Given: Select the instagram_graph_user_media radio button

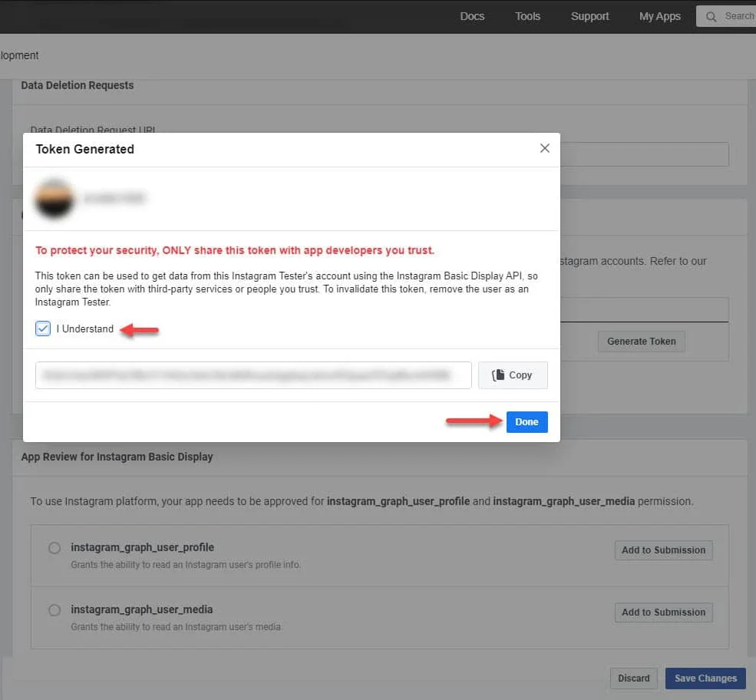Looking at the screenshot, I should pyautogui.click(x=54, y=610).
